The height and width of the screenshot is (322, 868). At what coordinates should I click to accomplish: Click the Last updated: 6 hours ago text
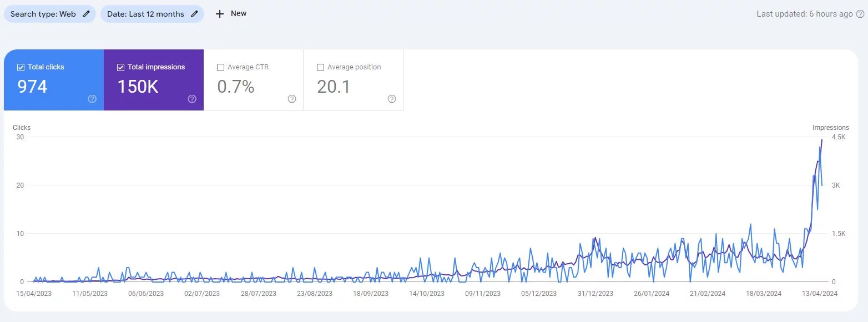point(805,14)
